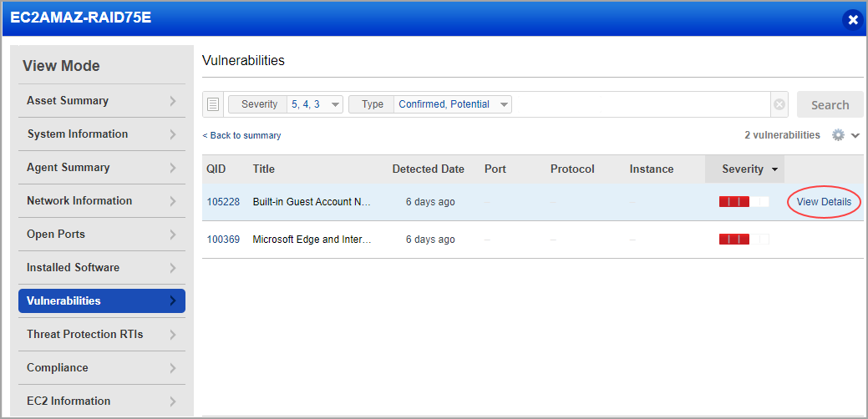Open QID 105228 link
The width and height of the screenshot is (868, 419).
223,202
